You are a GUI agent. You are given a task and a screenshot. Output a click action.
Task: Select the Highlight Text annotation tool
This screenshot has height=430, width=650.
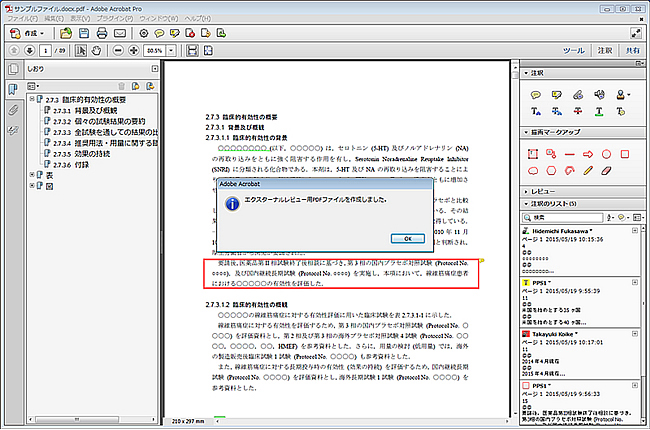[x=556, y=95]
